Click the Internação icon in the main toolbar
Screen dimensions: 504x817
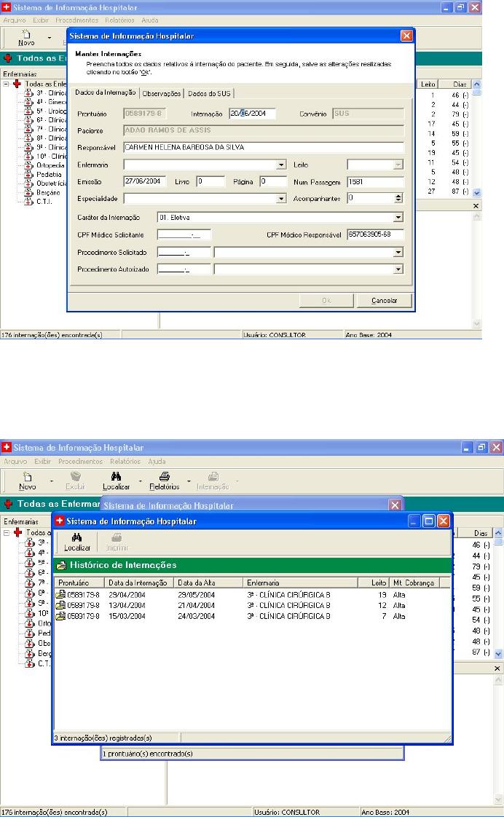(x=213, y=476)
